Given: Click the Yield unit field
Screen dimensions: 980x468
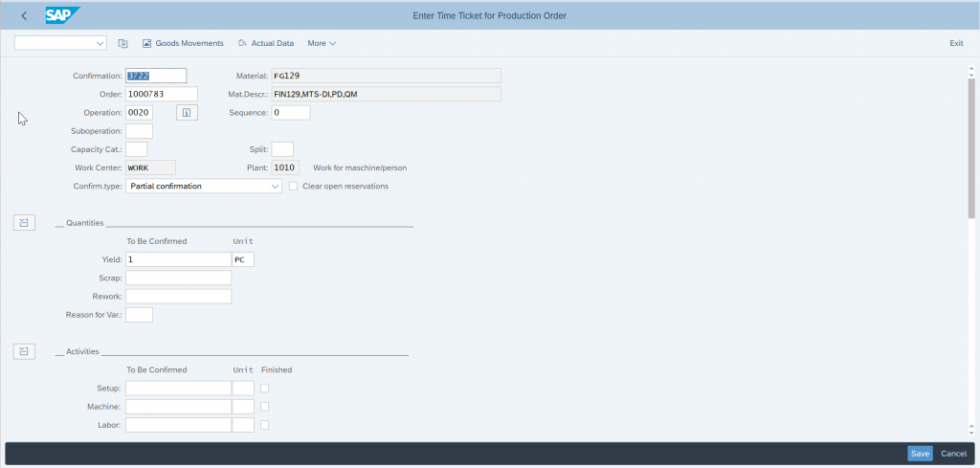Looking at the screenshot, I should point(243,259).
